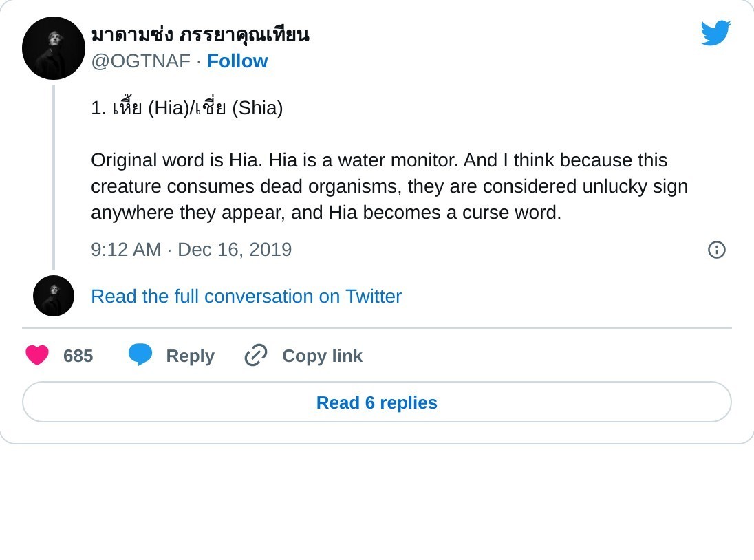Select the Copy link chain icon

pos(255,355)
